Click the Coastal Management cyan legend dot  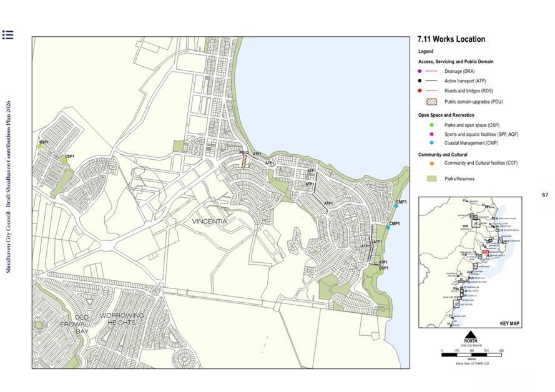pyautogui.click(x=431, y=144)
